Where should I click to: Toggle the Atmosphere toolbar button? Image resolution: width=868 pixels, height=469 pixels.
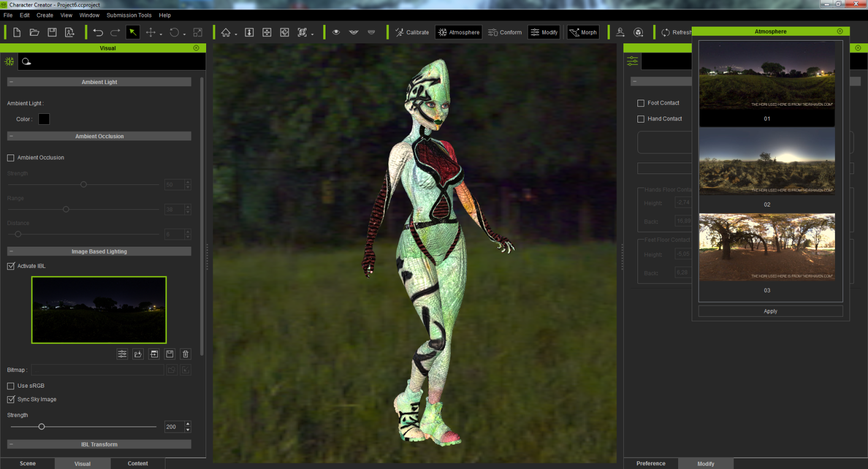[458, 33]
